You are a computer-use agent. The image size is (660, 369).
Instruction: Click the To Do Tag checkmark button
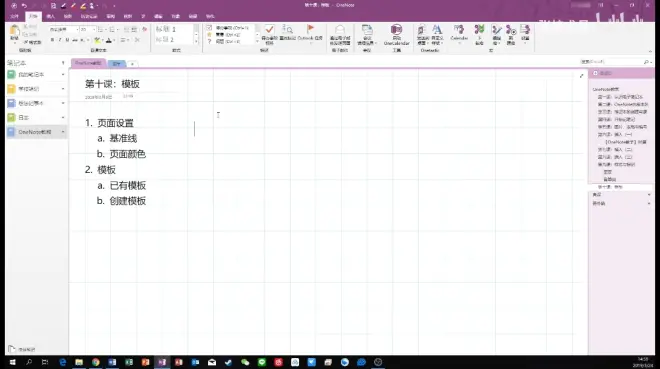tap(269, 29)
